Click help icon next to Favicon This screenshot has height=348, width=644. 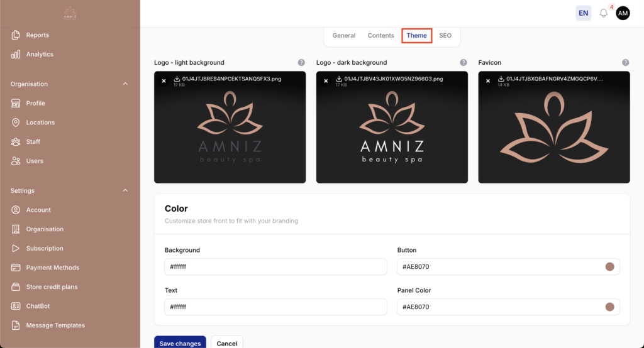626,63
